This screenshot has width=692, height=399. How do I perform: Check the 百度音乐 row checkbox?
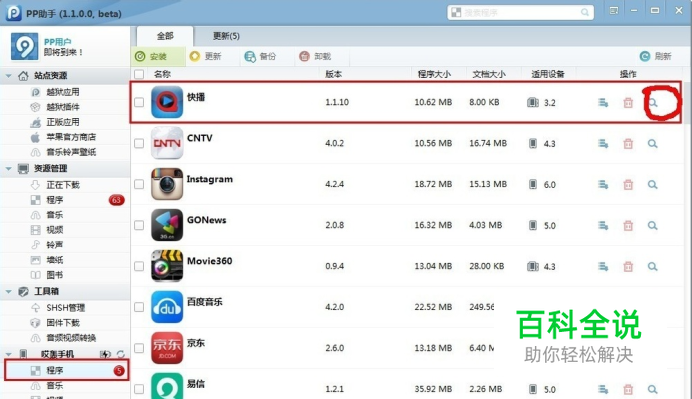click(x=139, y=307)
